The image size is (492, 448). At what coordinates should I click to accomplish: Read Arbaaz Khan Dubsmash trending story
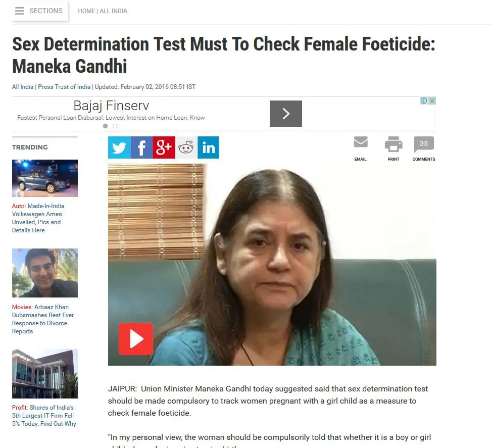[x=42, y=319]
